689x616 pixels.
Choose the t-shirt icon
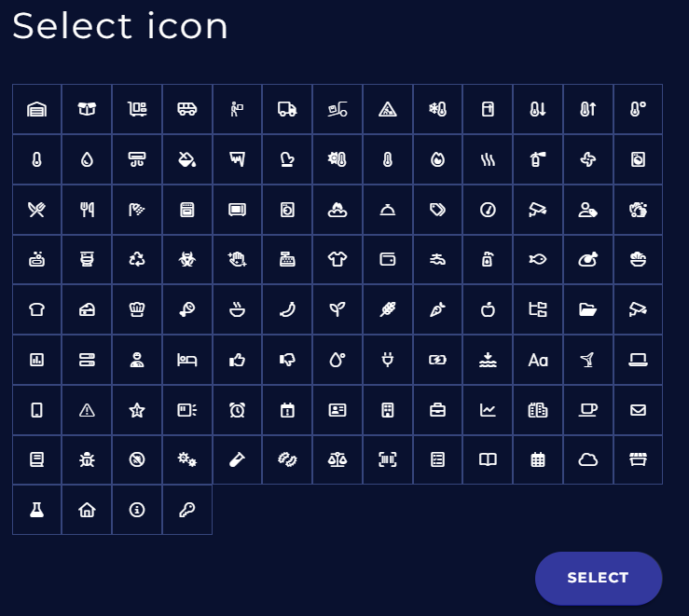coord(338,260)
